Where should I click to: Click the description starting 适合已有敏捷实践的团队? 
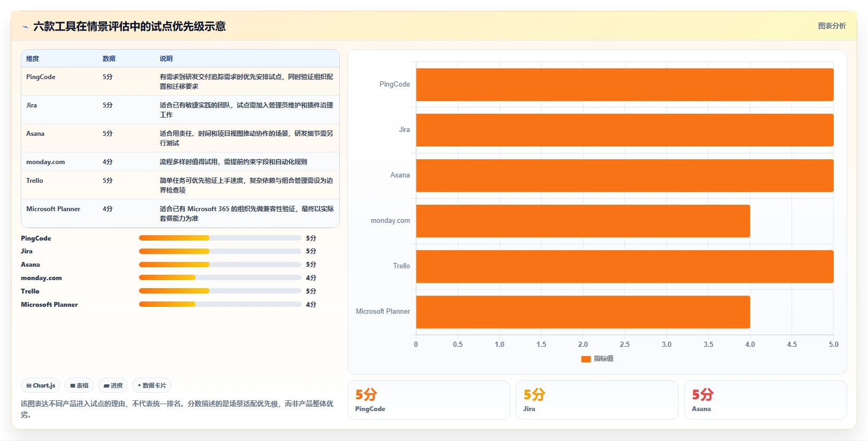(246, 110)
